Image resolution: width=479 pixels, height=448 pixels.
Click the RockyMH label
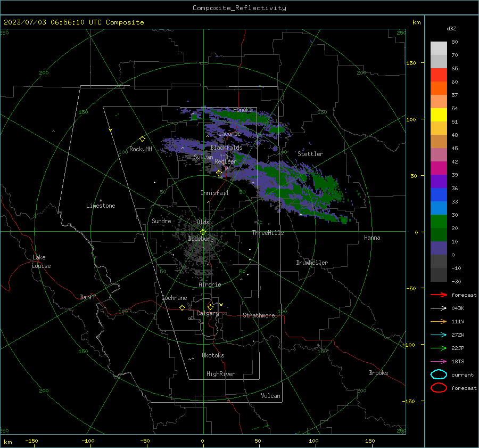coord(141,149)
